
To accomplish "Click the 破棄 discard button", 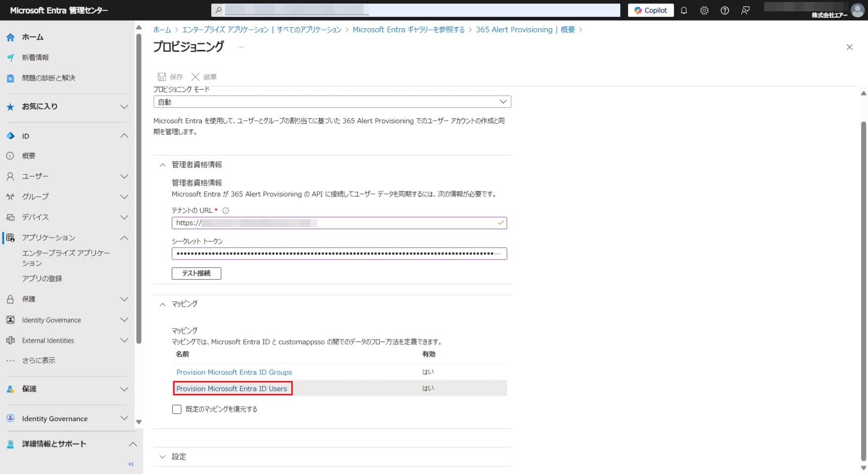I will [204, 77].
